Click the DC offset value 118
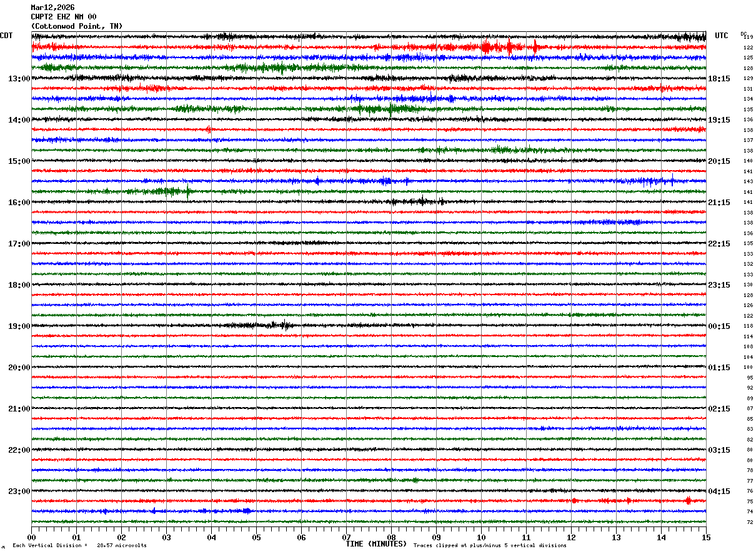 point(749,326)
